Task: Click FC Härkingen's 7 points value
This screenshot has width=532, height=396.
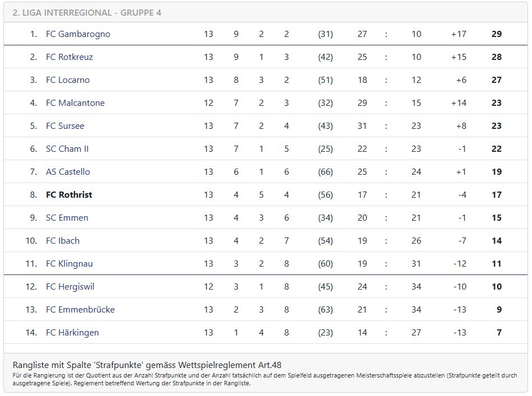Action: [x=499, y=333]
